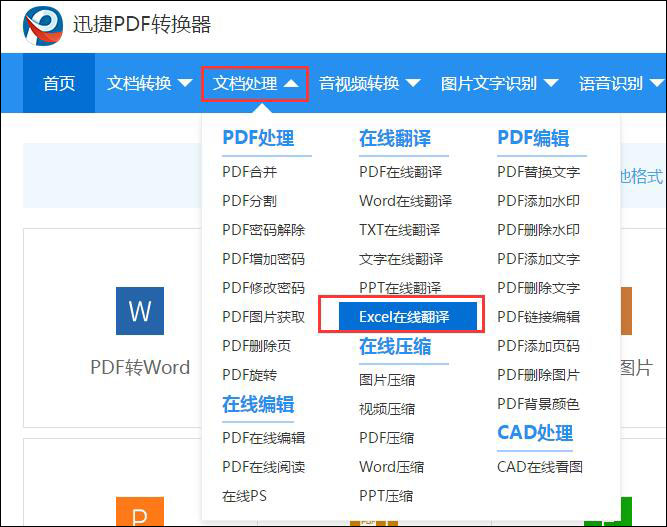Screen dimensions: 667x527
Task: Open PDF添加文字 item
Action: click(x=539, y=259)
